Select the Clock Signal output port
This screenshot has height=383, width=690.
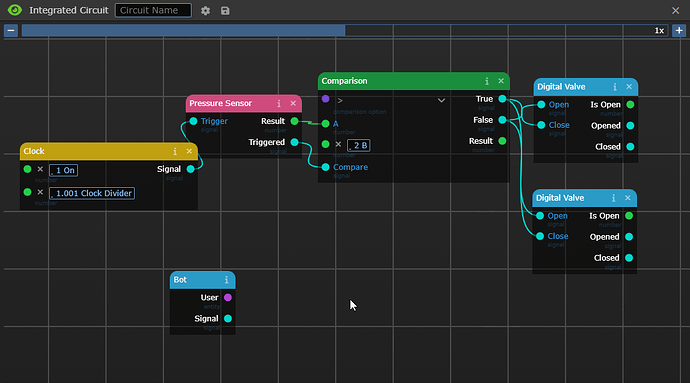click(x=191, y=169)
